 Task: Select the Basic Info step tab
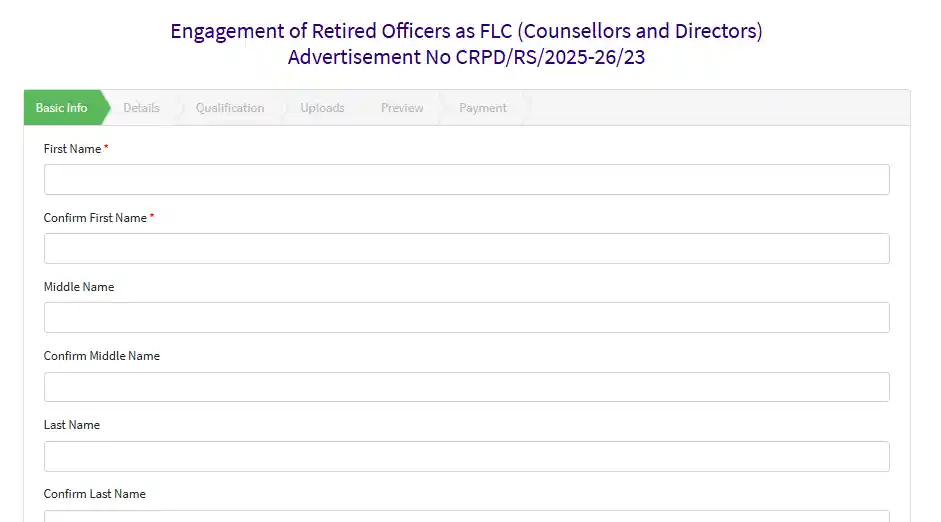[62, 108]
